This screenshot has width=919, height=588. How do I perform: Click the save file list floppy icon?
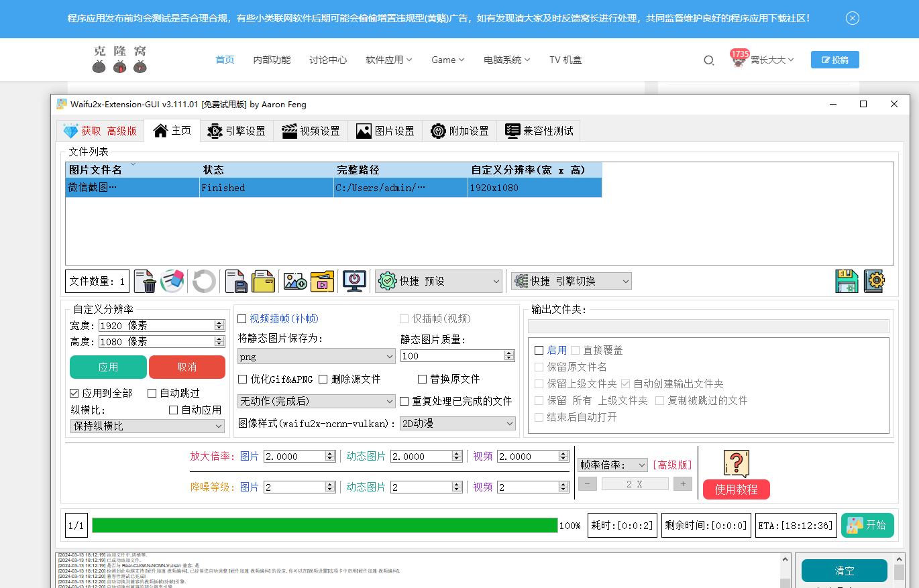point(235,281)
